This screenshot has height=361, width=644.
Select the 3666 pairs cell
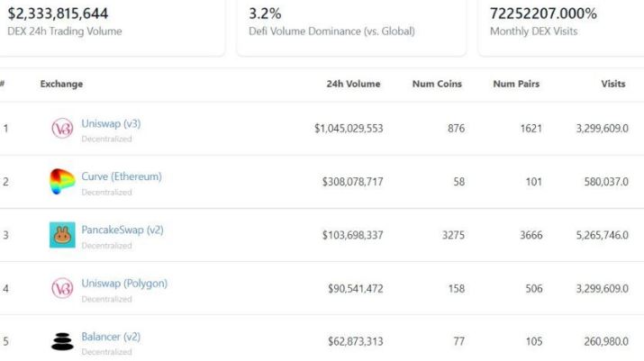tap(531, 235)
